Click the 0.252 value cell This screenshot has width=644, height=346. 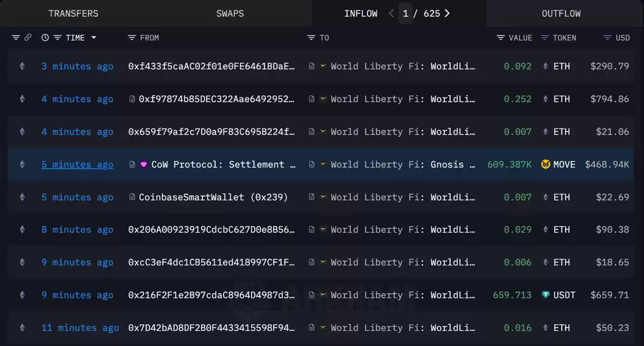pos(518,99)
